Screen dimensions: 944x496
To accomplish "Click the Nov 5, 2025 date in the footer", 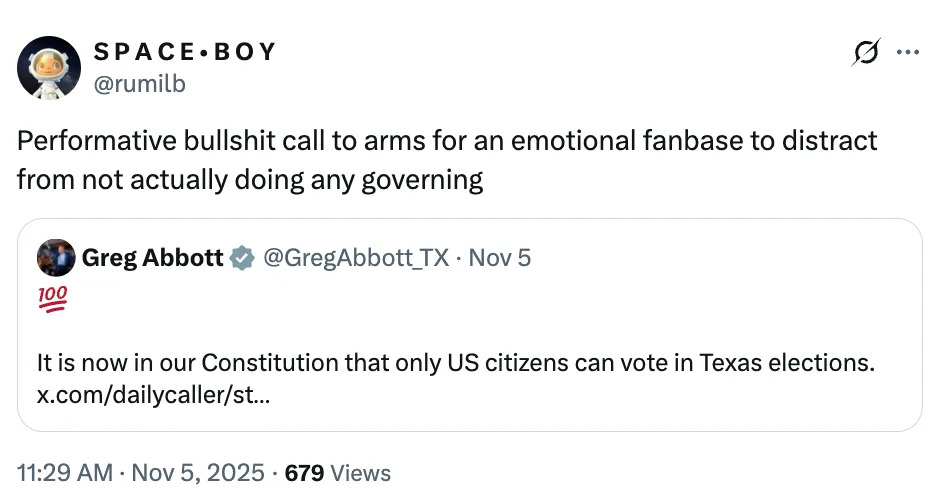I will 198,472.
